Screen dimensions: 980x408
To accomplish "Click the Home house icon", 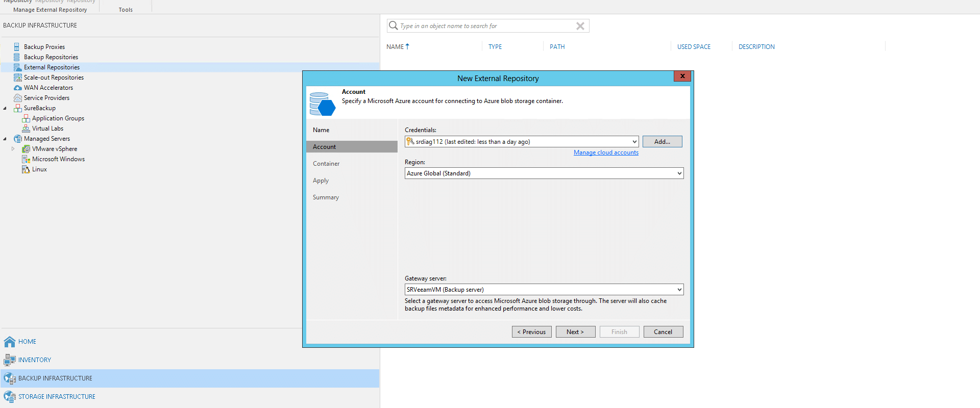I will [10, 342].
